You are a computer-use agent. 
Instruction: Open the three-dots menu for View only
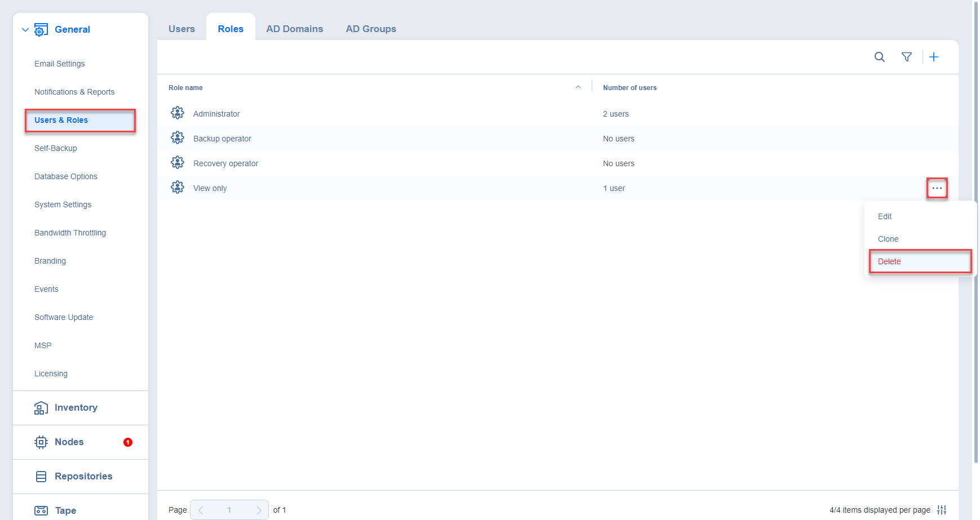tap(937, 188)
